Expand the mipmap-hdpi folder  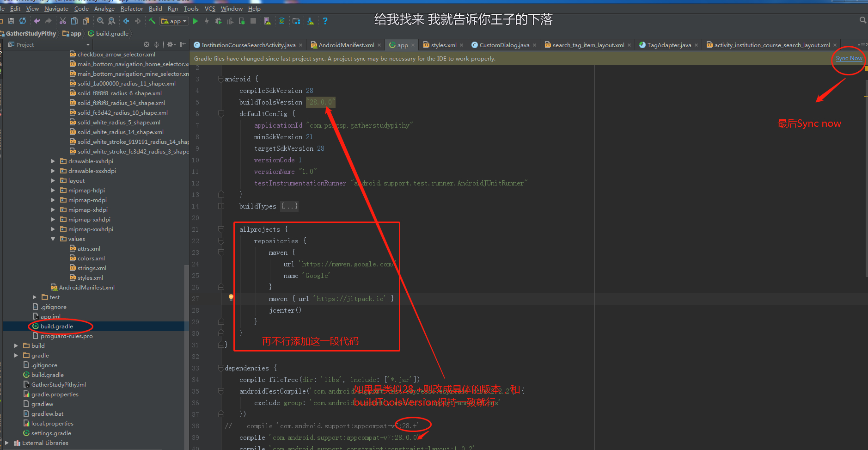pyautogui.click(x=53, y=191)
